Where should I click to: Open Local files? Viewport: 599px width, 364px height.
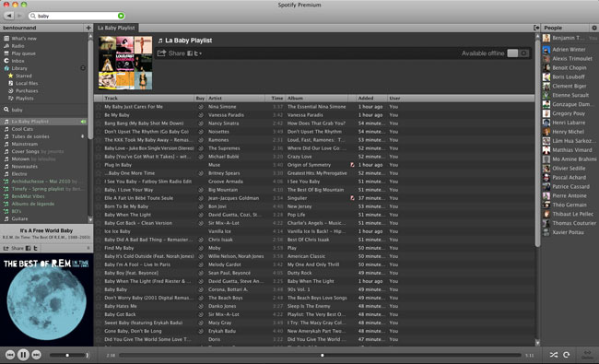pos(27,83)
